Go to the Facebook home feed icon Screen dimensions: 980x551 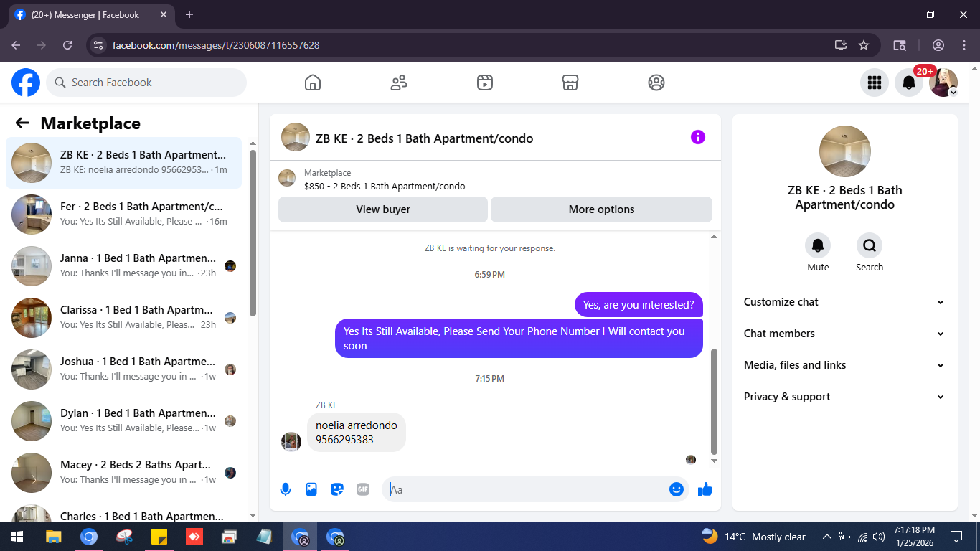(313, 83)
